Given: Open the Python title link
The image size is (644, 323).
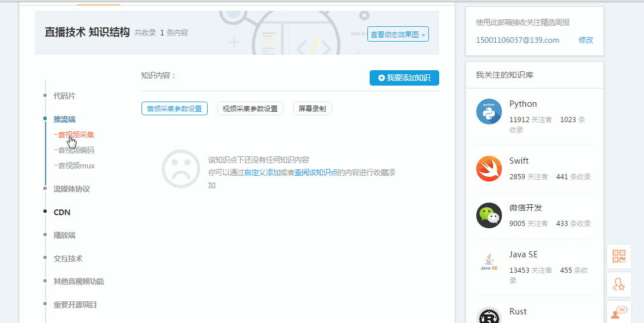Looking at the screenshot, I should pyautogui.click(x=523, y=103).
